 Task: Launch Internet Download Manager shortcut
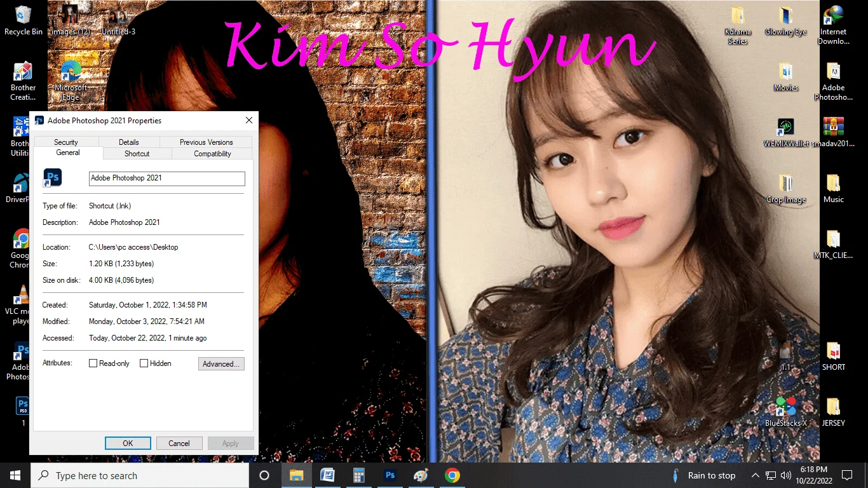pyautogui.click(x=833, y=25)
